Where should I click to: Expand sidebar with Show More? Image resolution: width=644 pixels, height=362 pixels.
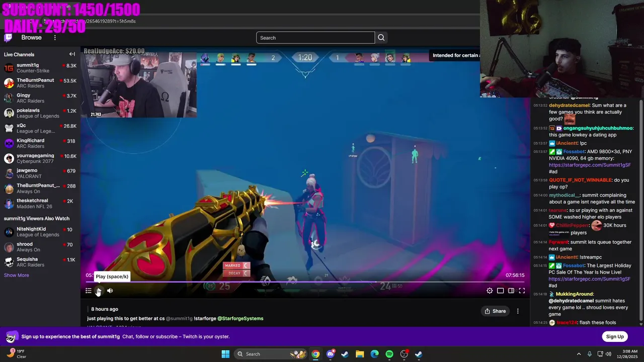click(x=17, y=275)
